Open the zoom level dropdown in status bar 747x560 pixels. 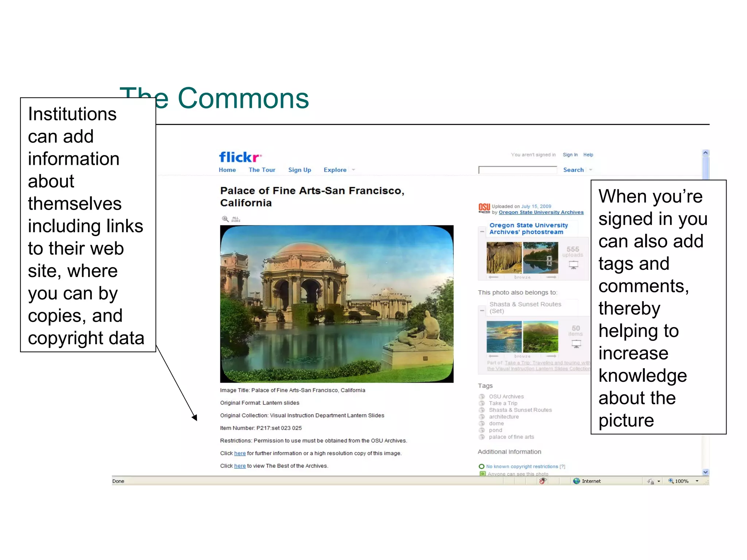tap(697, 481)
